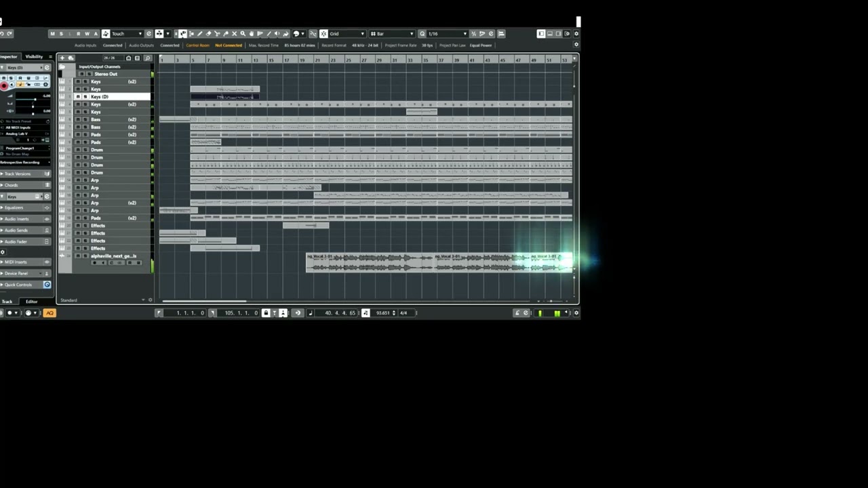The height and width of the screenshot is (488, 868).
Task: Toggle Record Enable in Inspector
Action: click(x=4, y=86)
